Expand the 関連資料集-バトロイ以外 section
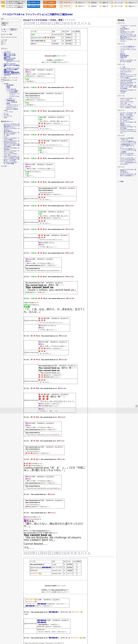Image resolution: width=138 pixels, height=644 pixels. (2, 80)
